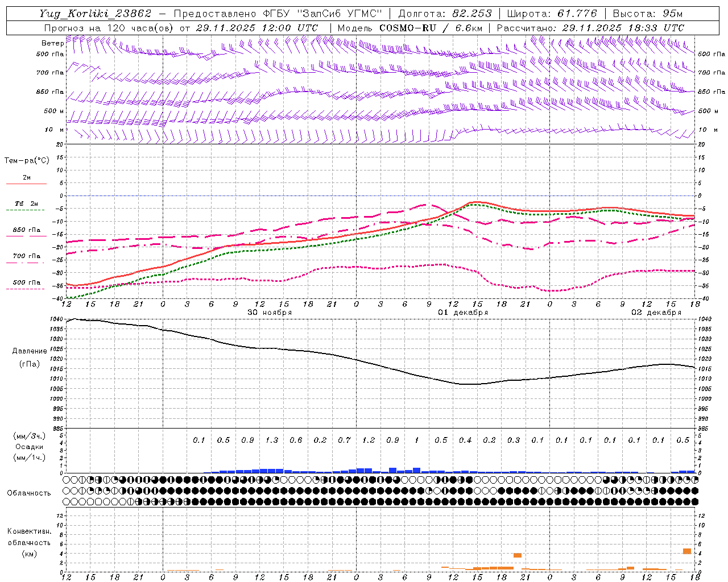
Task: Click the (мм/1ч.) unit label
Action: pyautogui.click(x=29, y=458)
